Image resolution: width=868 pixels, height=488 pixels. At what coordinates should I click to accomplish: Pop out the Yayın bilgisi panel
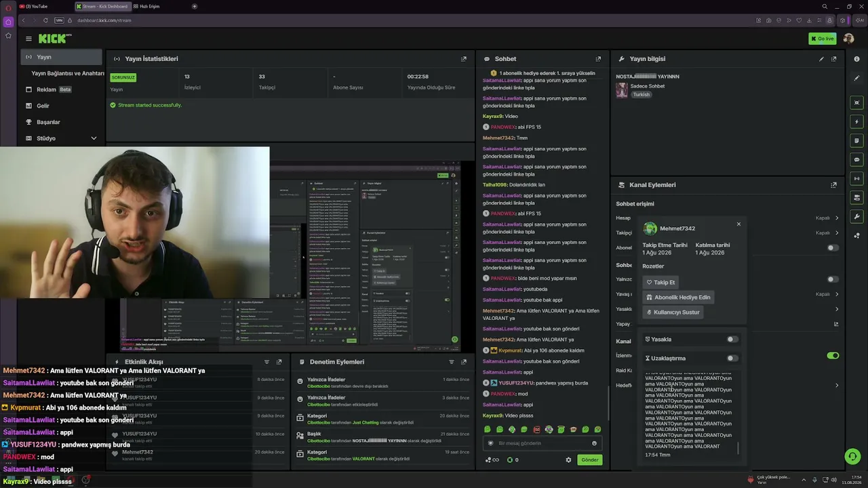[x=834, y=59]
